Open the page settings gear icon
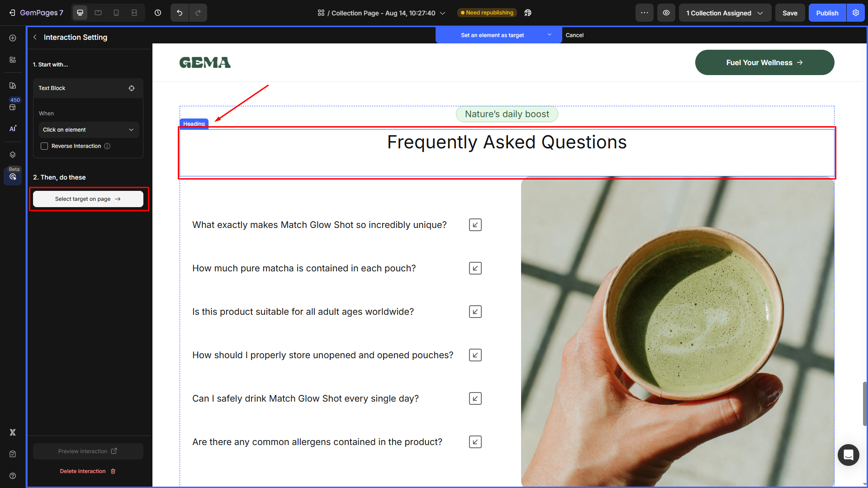868x488 pixels. (x=856, y=13)
